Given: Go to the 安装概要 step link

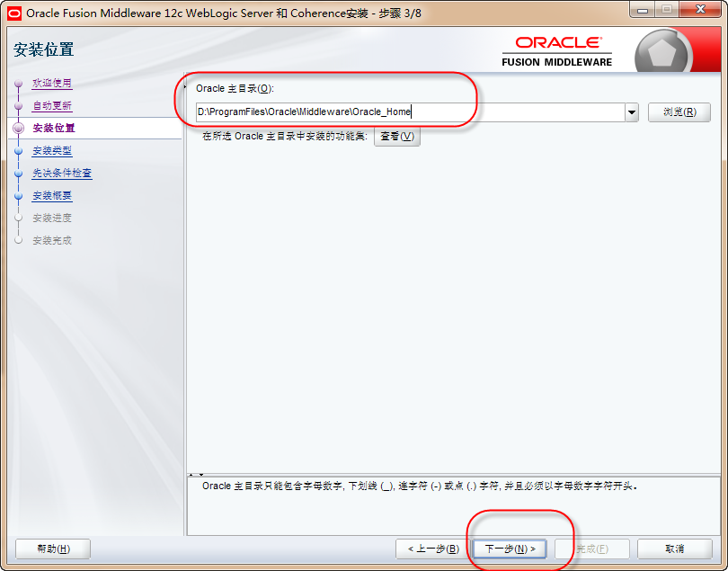Looking at the screenshot, I should [x=52, y=196].
